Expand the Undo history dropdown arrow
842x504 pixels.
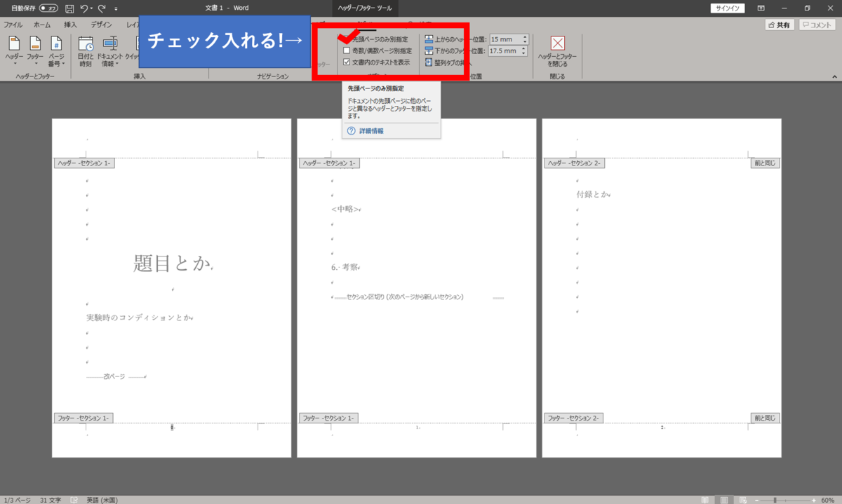(92, 8)
